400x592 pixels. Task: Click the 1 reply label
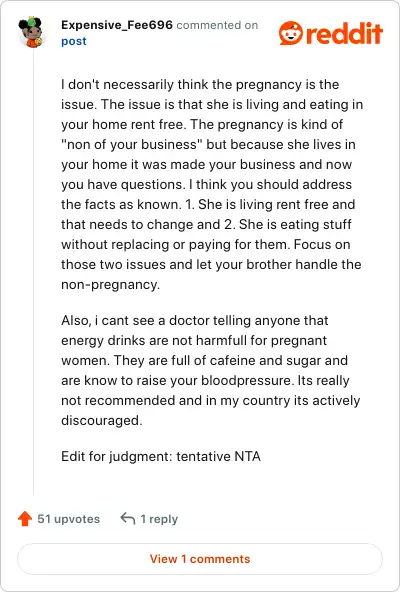click(159, 519)
